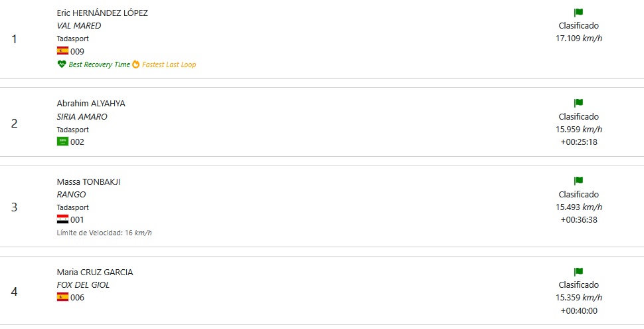Open rider Maria CRUZ GARCIA entry

95,273
